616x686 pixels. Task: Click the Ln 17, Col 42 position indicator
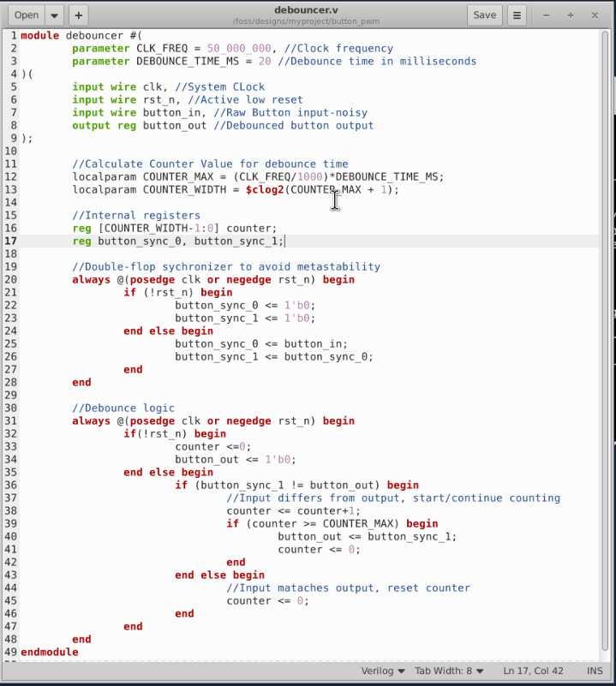534,671
